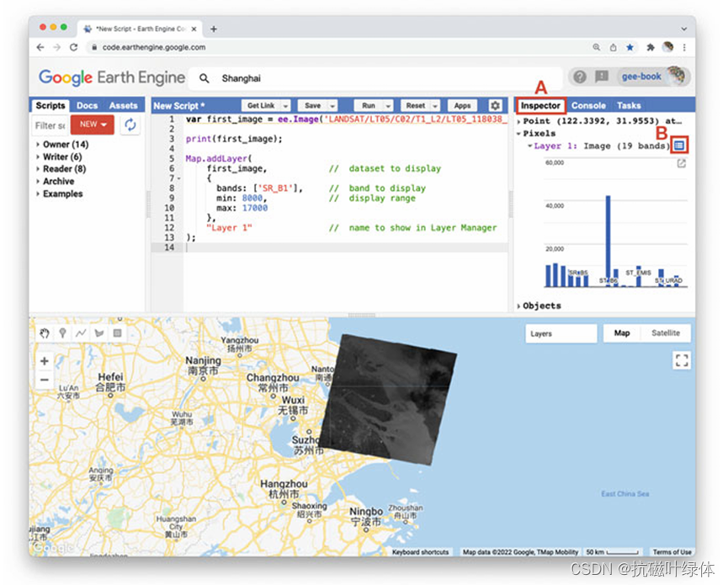Refresh the scripts repository list
Screen dimensions: 728x585
point(130,125)
